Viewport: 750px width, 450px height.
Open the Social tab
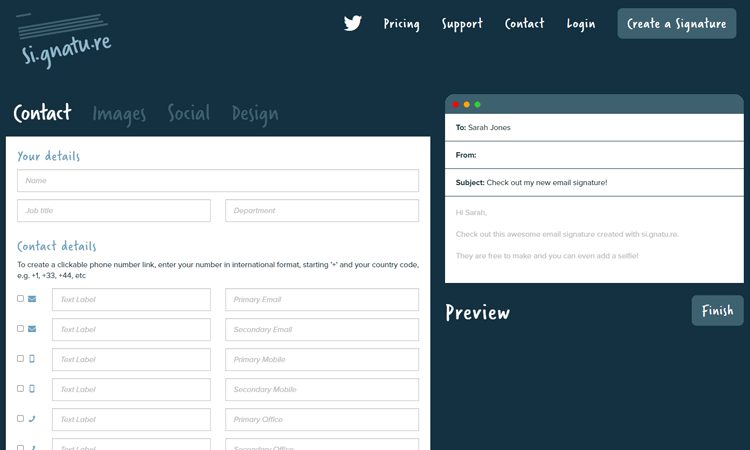[189, 113]
